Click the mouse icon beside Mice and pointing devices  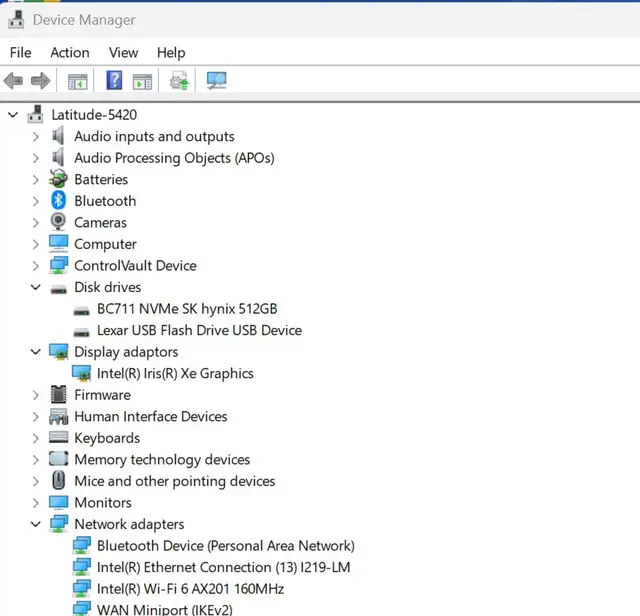coord(58,480)
